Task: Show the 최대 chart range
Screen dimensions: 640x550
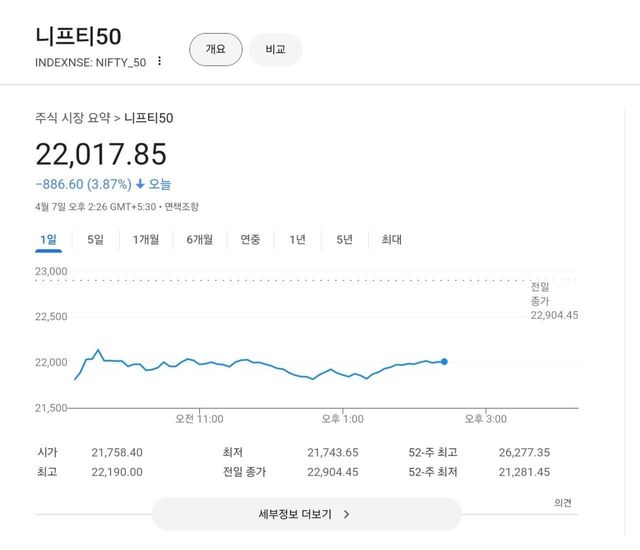Action: [391, 239]
